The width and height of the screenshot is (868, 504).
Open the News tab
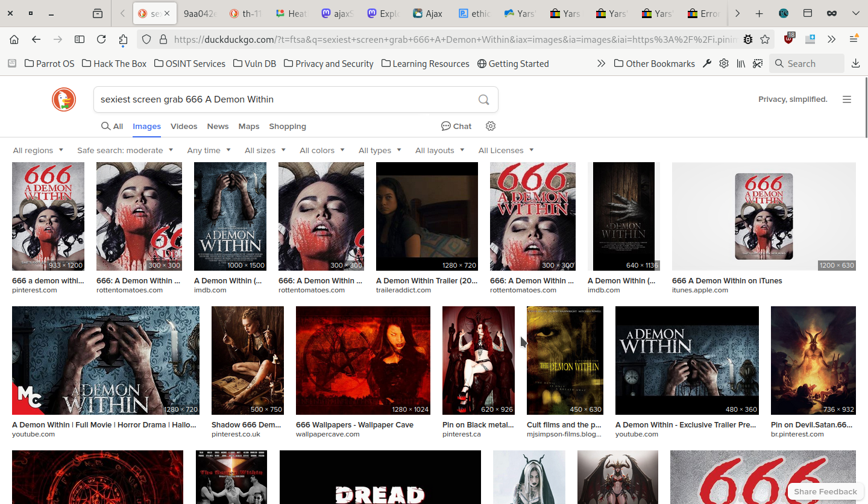pyautogui.click(x=218, y=126)
